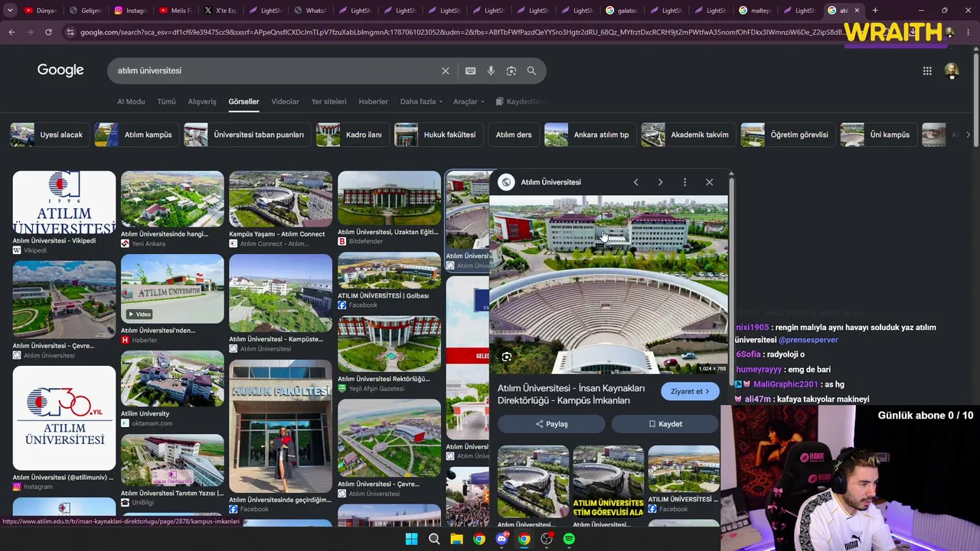Switch to the Tümü results tab
Viewport: 980px width, 551px height.
tap(166, 102)
